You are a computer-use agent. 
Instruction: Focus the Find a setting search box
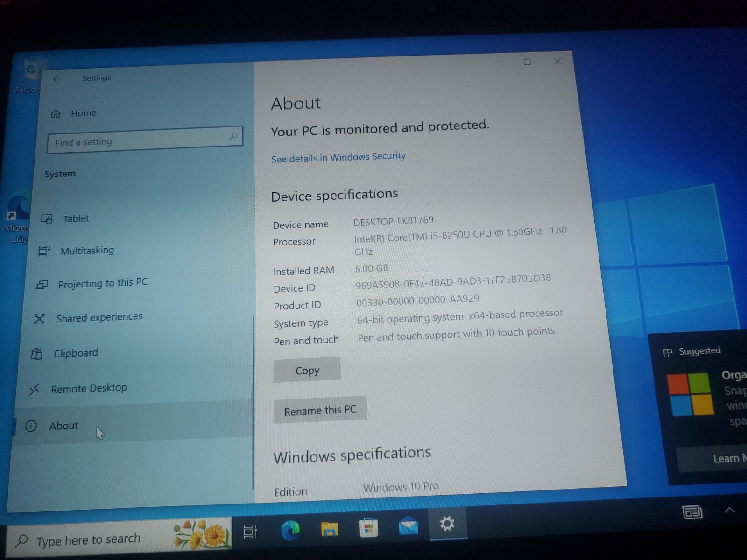pos(145,140)
